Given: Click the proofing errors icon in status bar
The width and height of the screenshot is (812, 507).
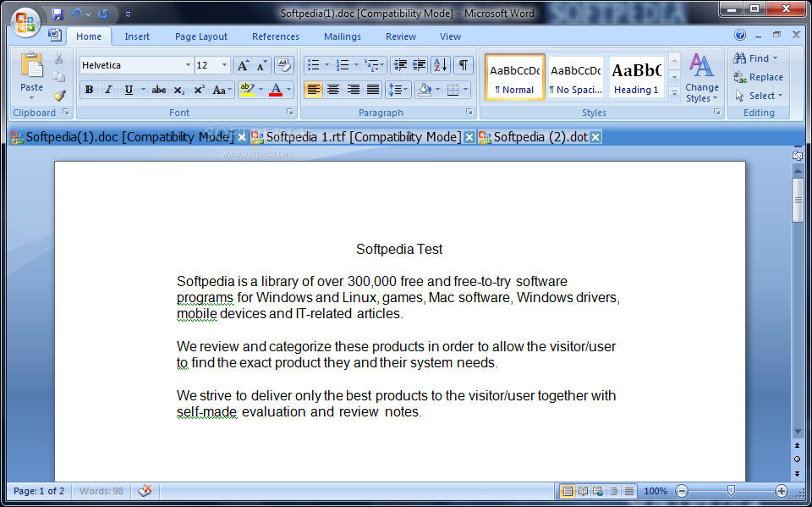Looking at the screenshot, I should [x=145, y=490].
